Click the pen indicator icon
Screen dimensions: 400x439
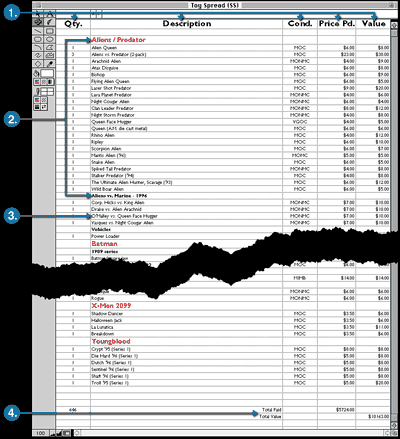coord(37,92)
